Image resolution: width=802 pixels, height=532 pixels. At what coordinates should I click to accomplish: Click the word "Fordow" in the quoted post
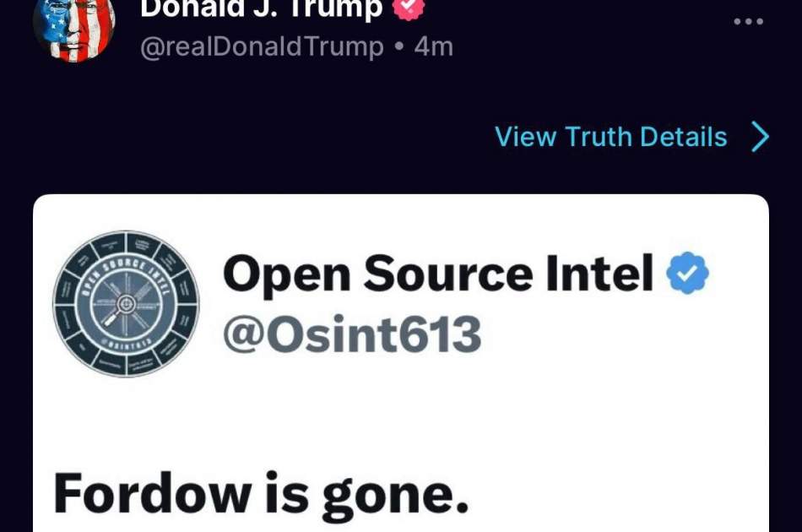click(152, 492)
